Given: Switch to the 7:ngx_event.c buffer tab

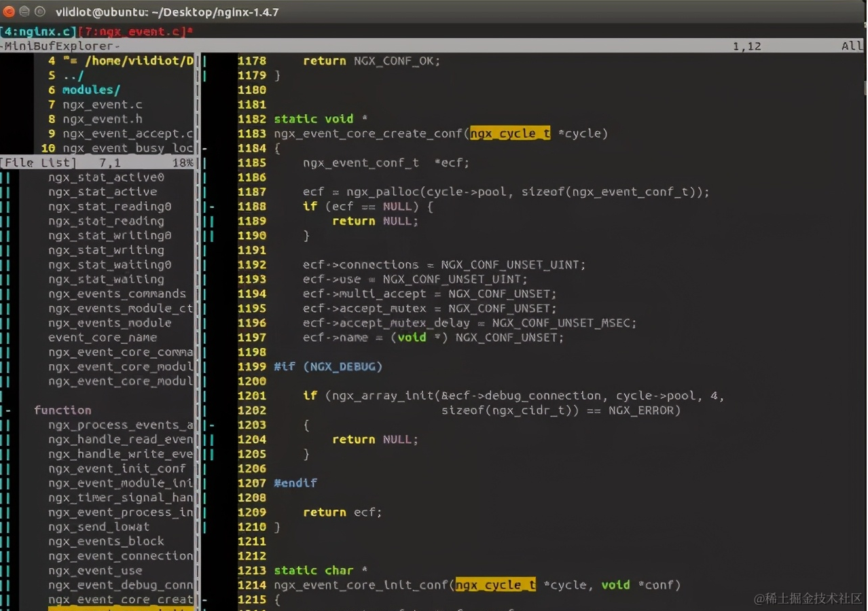Looking at the screenshot, I should 133,31.
